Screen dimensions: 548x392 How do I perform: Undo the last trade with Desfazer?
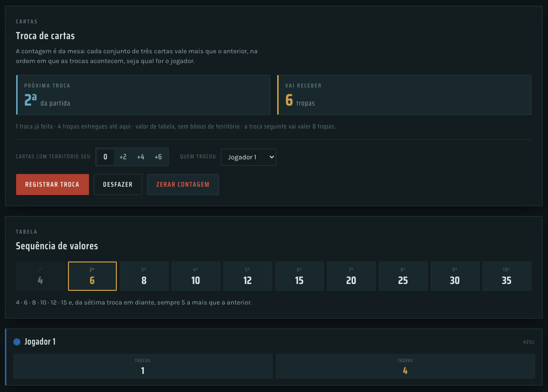click(118, 184)
